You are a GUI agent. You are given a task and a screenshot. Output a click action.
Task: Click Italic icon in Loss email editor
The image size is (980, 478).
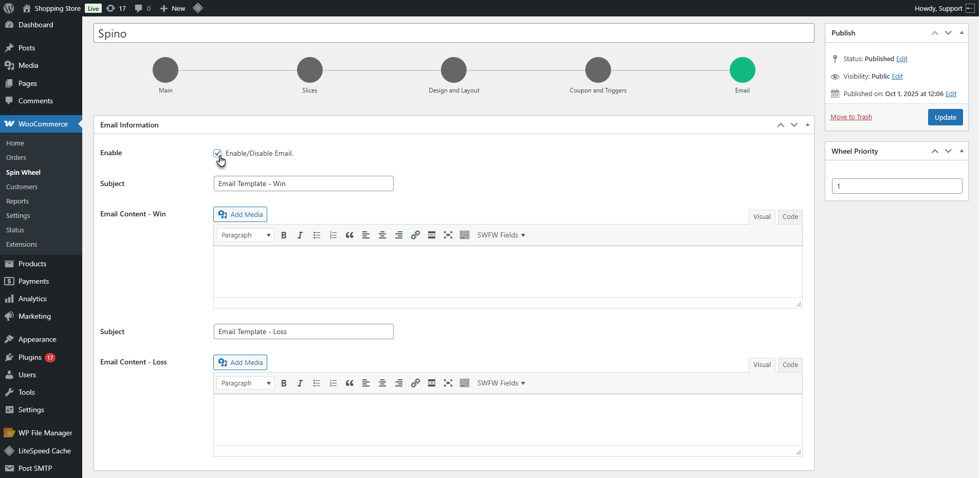(300, 383)
